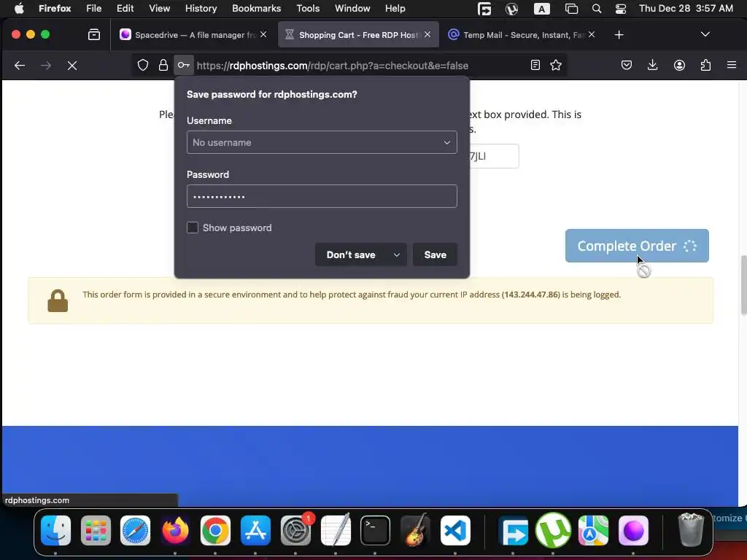
Task: Switch to the Temp Mail tab
Action: (x=522, y=35)
